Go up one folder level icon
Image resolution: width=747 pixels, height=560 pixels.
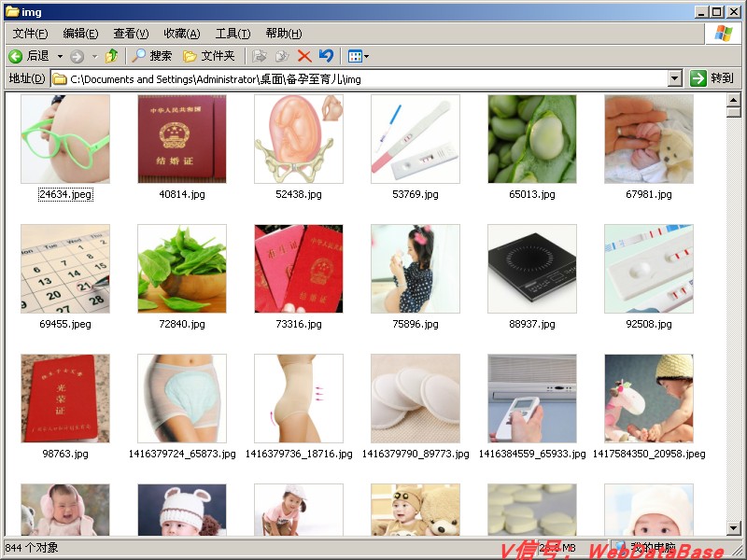[x=112, y=56]
